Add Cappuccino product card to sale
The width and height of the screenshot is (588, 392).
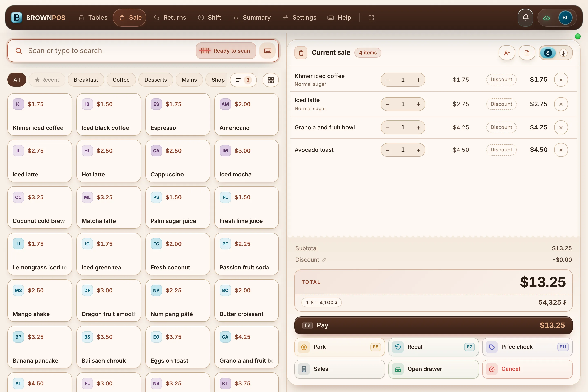177,161
